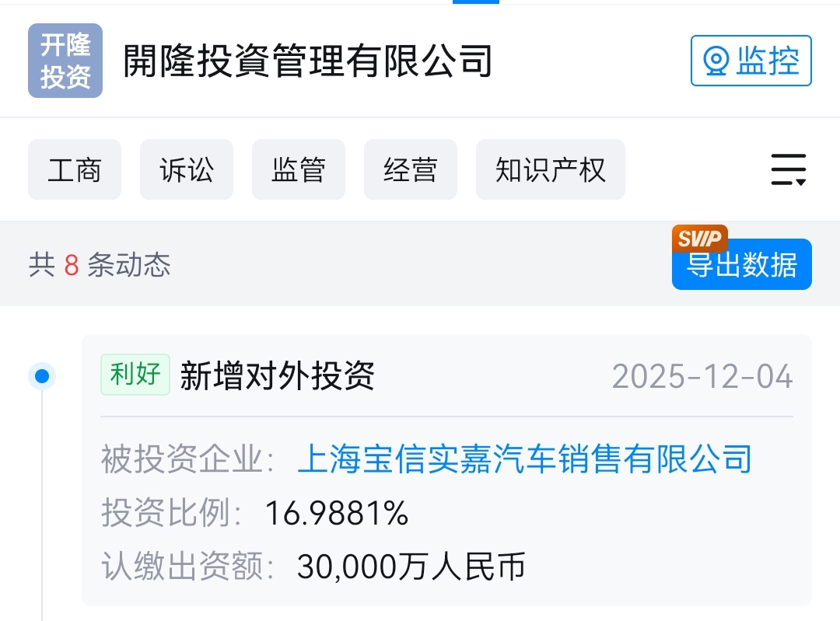The image size is (840, 621).
Task: Select the 诉讼 category tab
Action: click(187, 169)
